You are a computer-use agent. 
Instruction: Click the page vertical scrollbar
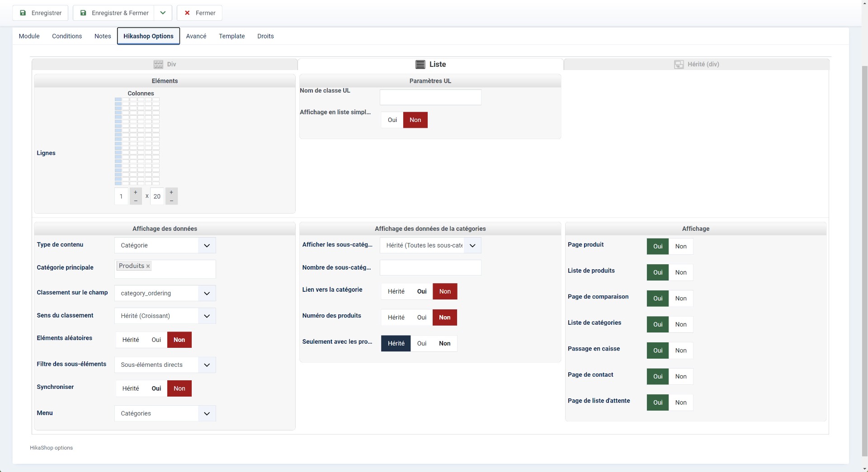click(x=864, y=262)
